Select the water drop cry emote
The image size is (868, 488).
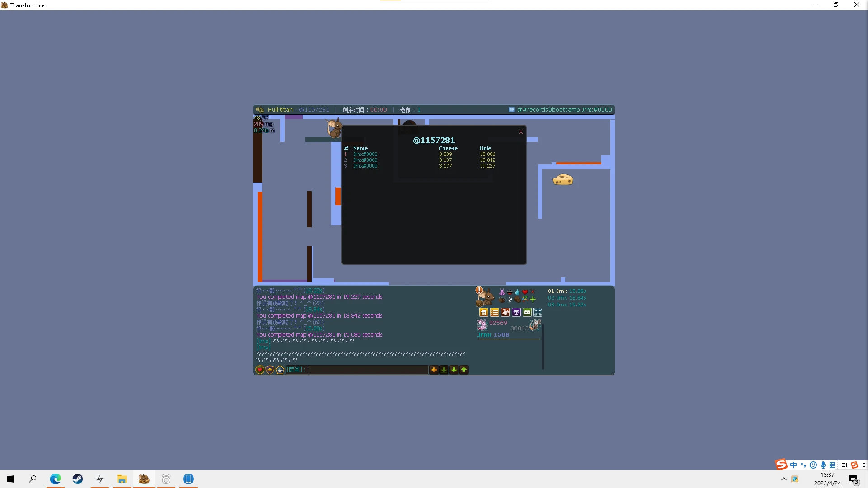pyautogui.click(x=517, y=292)
